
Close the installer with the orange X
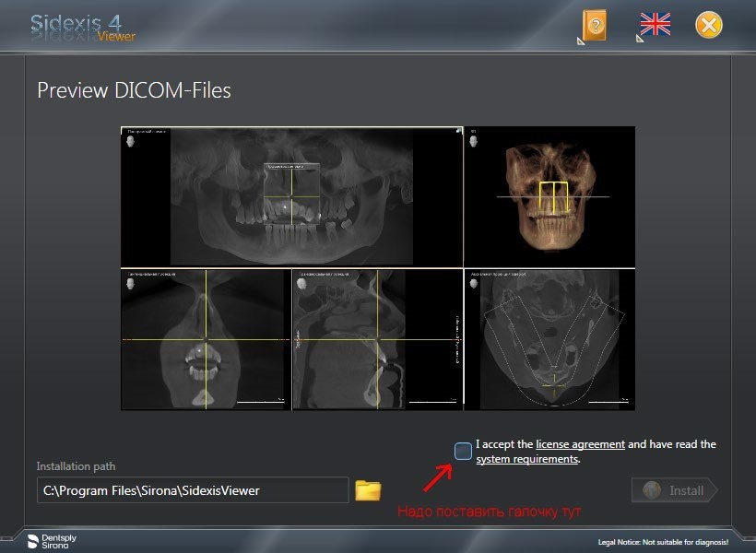708,25
